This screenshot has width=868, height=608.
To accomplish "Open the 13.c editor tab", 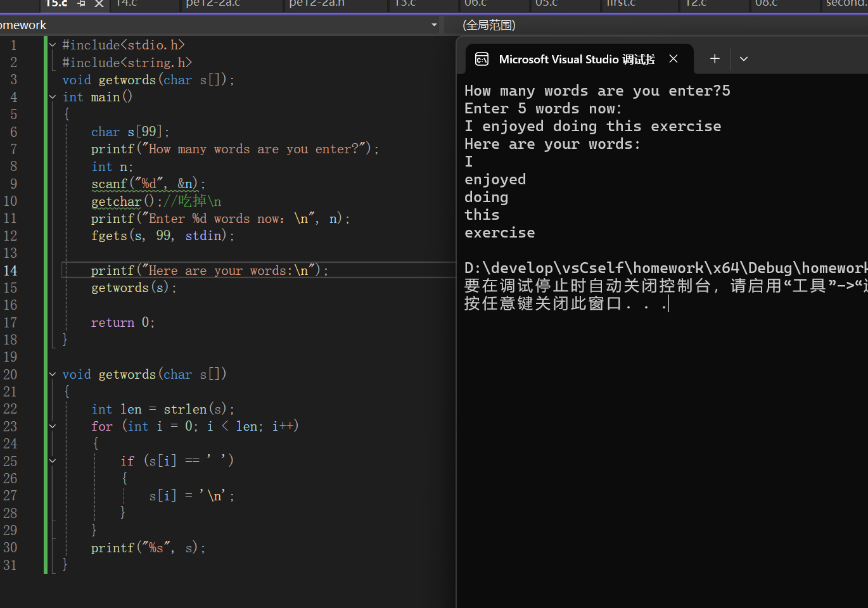I will 405,4.
